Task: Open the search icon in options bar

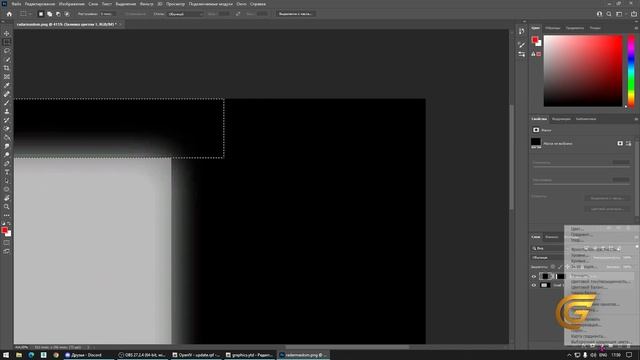Action: tap(609, 14)
